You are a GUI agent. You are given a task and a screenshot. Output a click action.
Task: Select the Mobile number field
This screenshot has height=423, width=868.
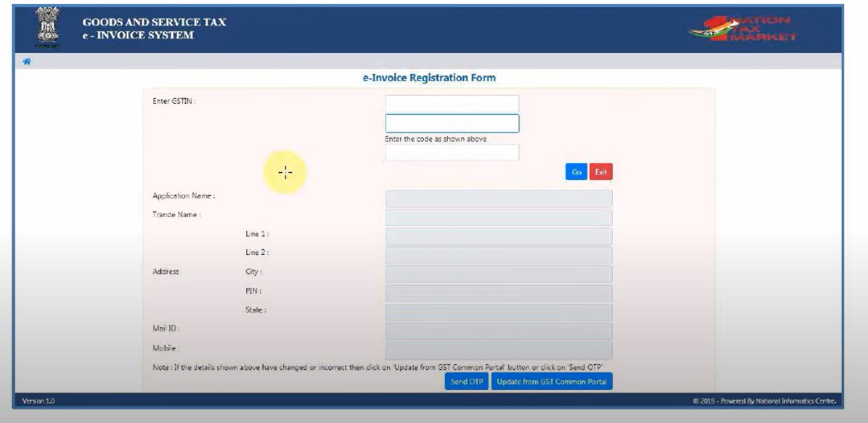point(498,350)
